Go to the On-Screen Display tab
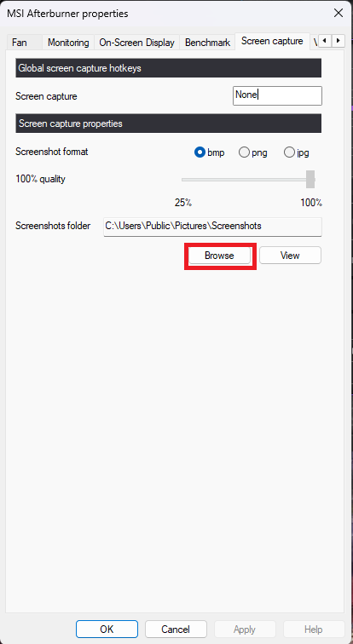Image resolution: width=353 pixels, height=644 pixels. click(x=136, y=43)
